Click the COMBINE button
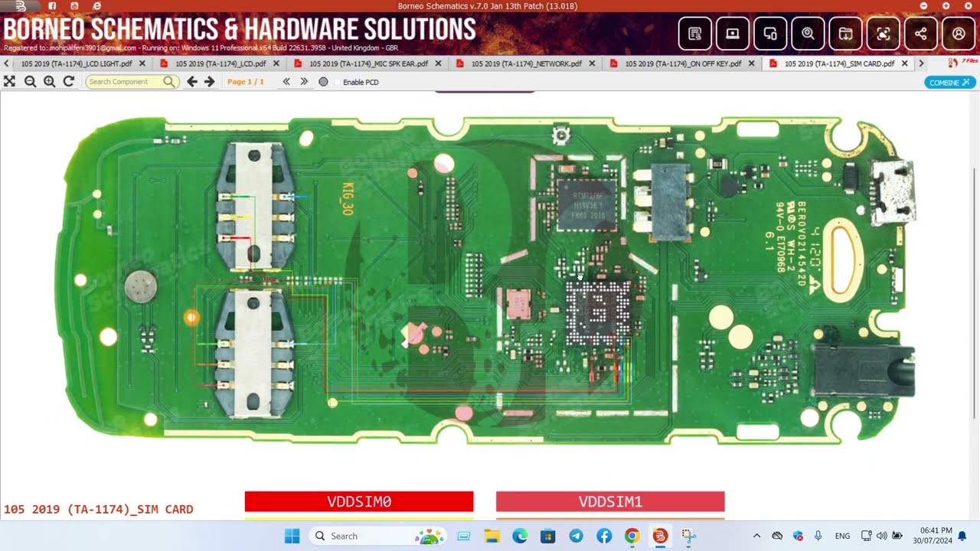 tap(949, 82)
